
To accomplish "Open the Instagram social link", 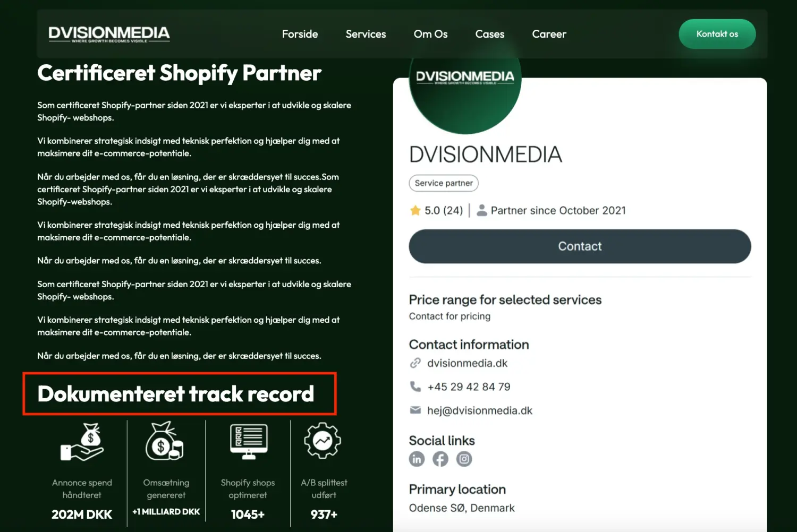I will pyautogui.click(x=464, y=459).
